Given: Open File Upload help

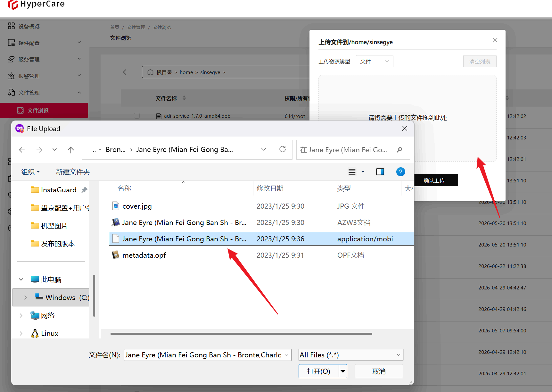Looking at the screenshot, I should (401, 172).
